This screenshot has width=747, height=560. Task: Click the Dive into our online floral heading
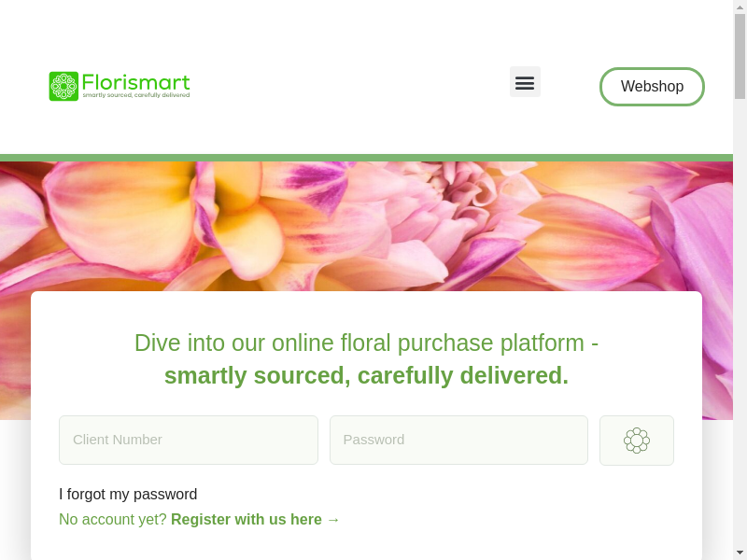point(366,343)
